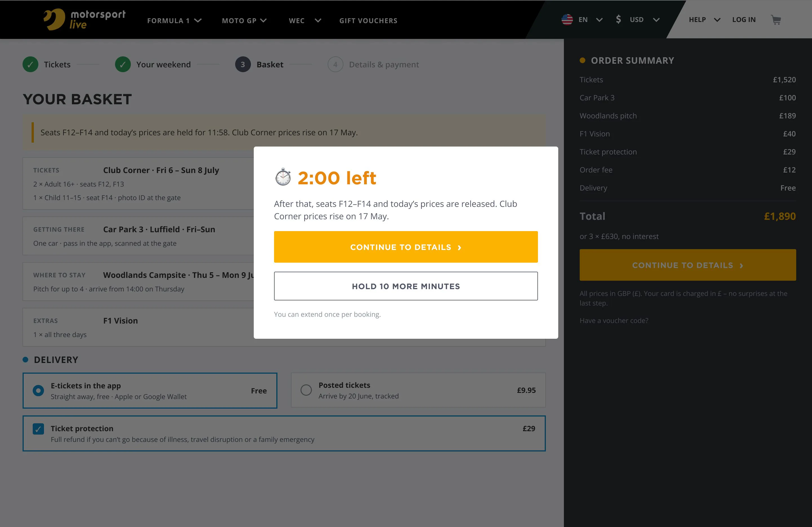812x527 pixels.
Task: Click the £1,890 total amount
Action: (780, 216)
